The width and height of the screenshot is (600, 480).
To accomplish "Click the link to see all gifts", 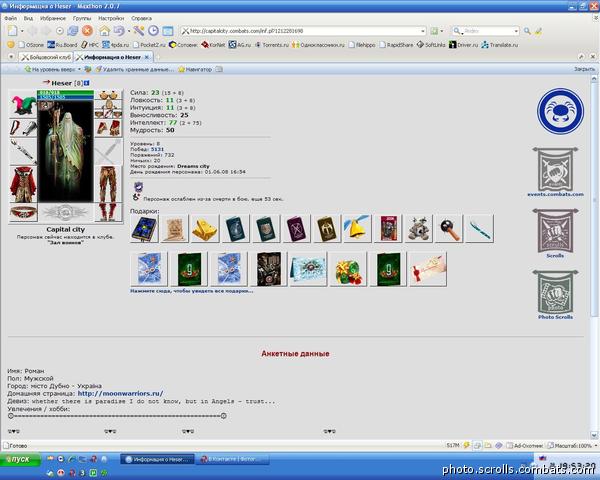I will 191,291.
